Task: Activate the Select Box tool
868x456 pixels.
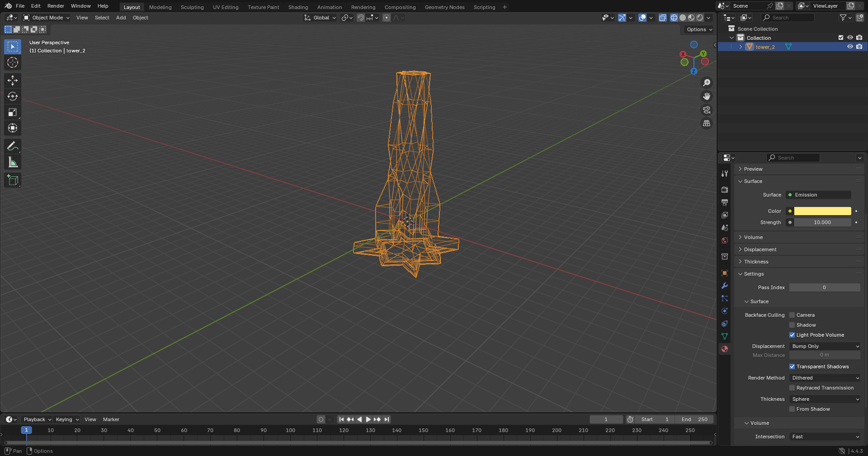Action: tap(13, 47)
